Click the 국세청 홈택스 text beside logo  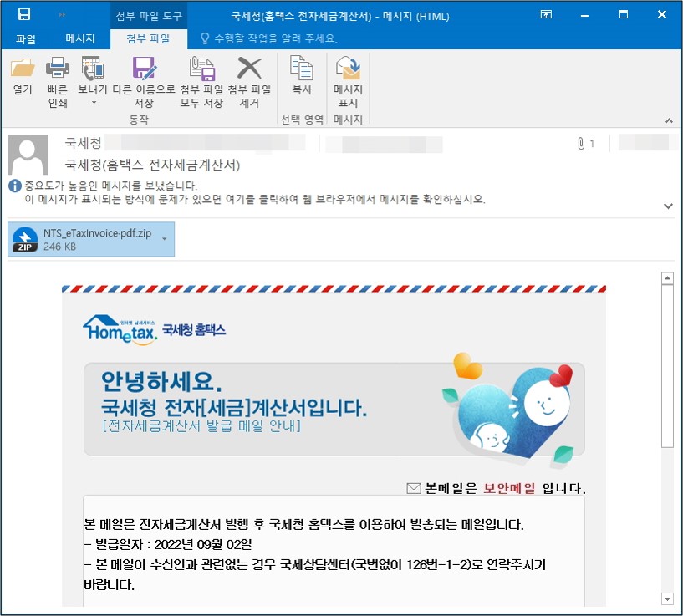[x=194, y=330]
